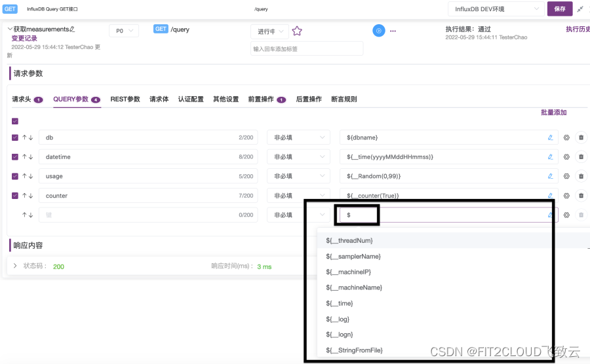The image size is (590, 364).
Task: Uncheck the db parameter checkbox
Action: coord(15,137)
